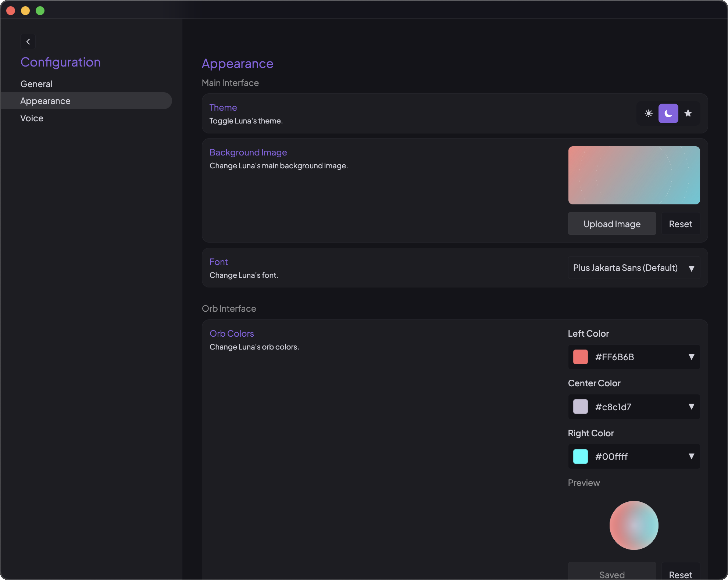Click the background image gradient preview

pos(634,175)
